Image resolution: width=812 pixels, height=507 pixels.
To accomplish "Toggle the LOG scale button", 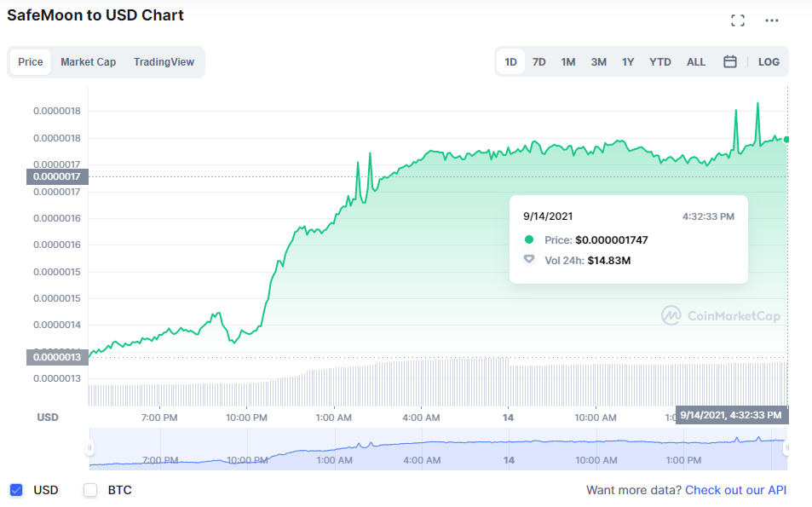I will click(x=769, y=62).
